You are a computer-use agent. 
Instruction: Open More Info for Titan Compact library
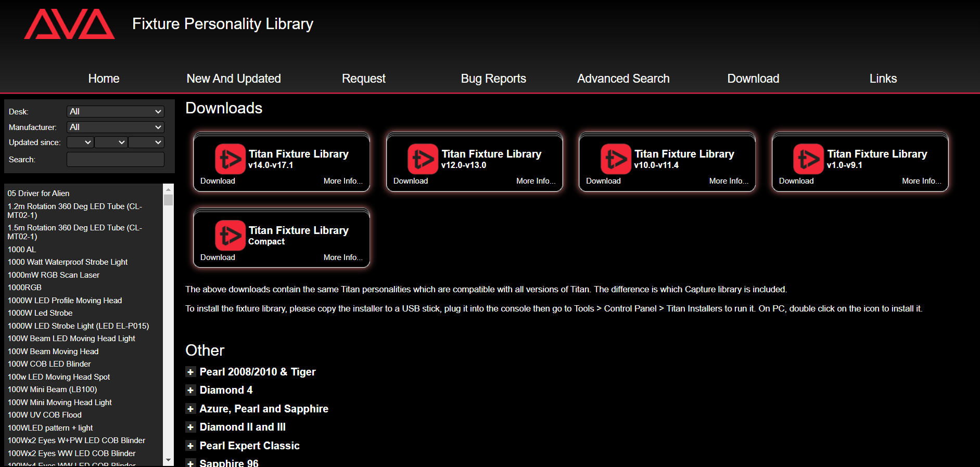(342, 257)
